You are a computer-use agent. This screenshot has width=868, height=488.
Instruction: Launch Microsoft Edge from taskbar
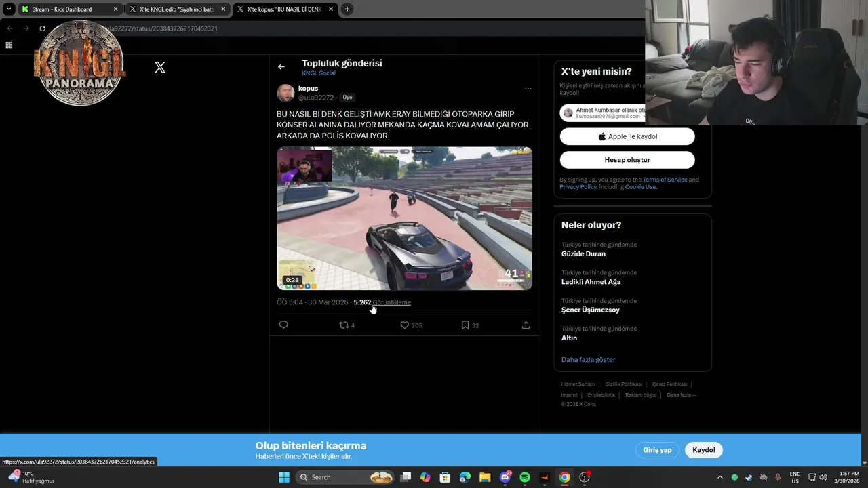pyautogui.click(x=465, y=477)
